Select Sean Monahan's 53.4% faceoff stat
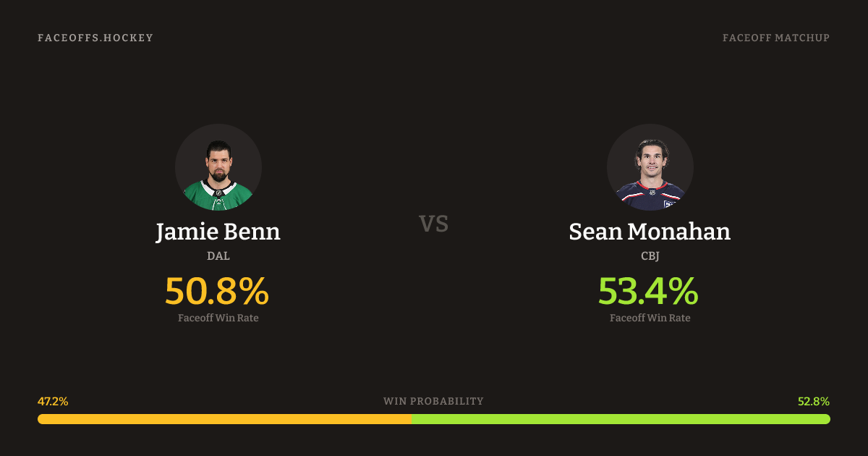 coord(648,291)
